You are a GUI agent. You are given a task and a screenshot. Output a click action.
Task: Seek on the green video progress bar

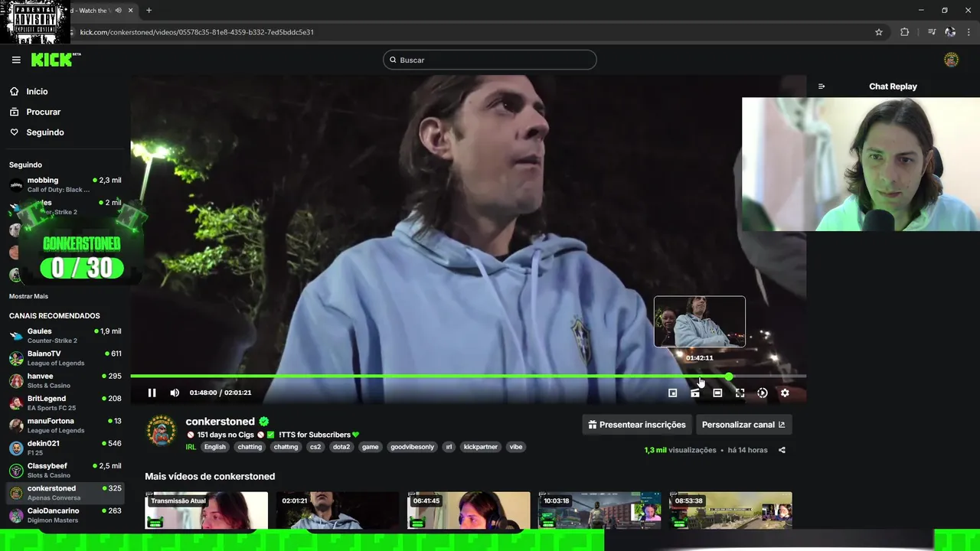[x=468, y=376]
